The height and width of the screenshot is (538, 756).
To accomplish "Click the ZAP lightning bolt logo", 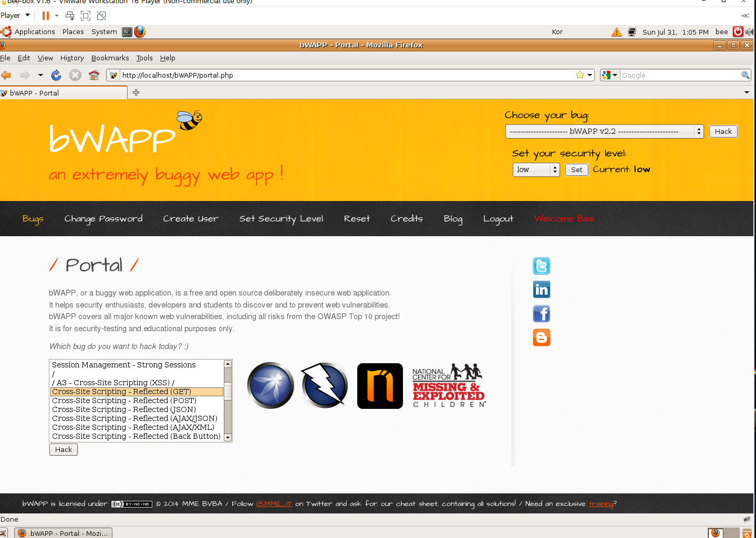I will pyautogui.click(x=325, y=386).
